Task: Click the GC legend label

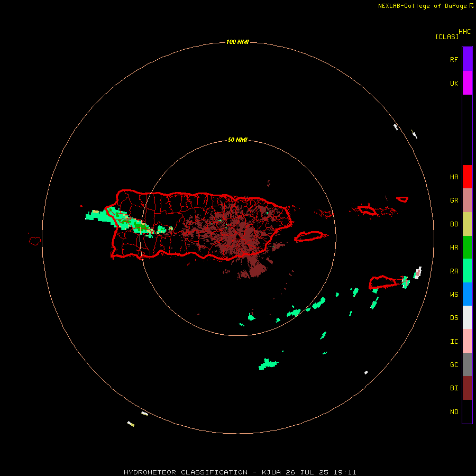Action: (x=454, y=364)
